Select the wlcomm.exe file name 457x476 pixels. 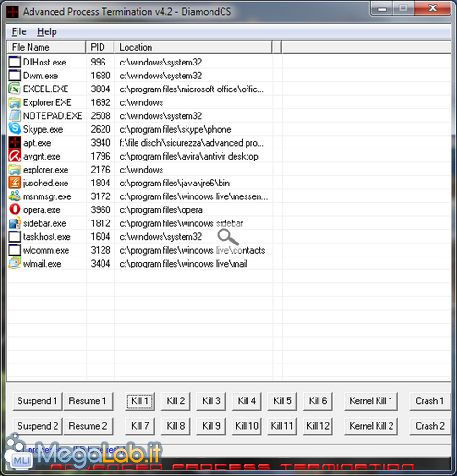pos(46,250)
